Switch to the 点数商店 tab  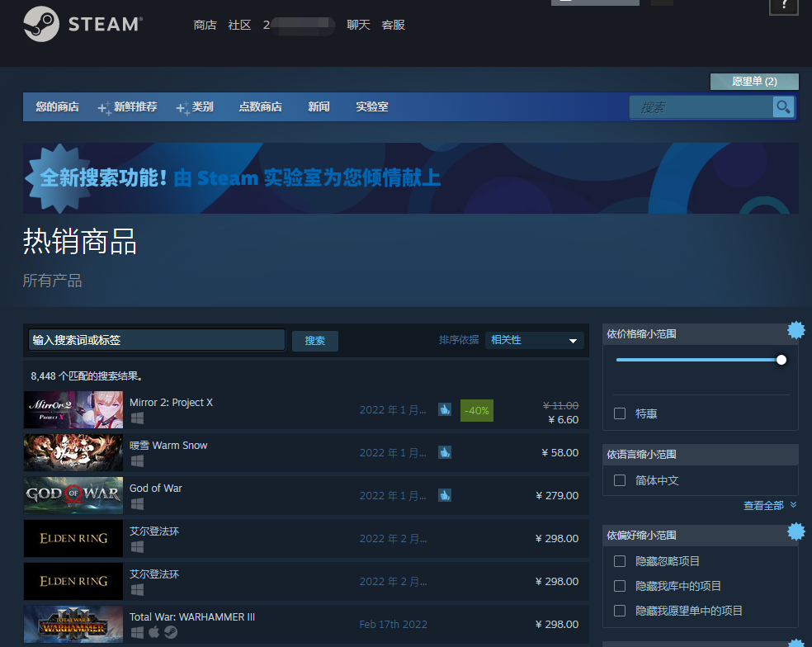coord(260,106)
